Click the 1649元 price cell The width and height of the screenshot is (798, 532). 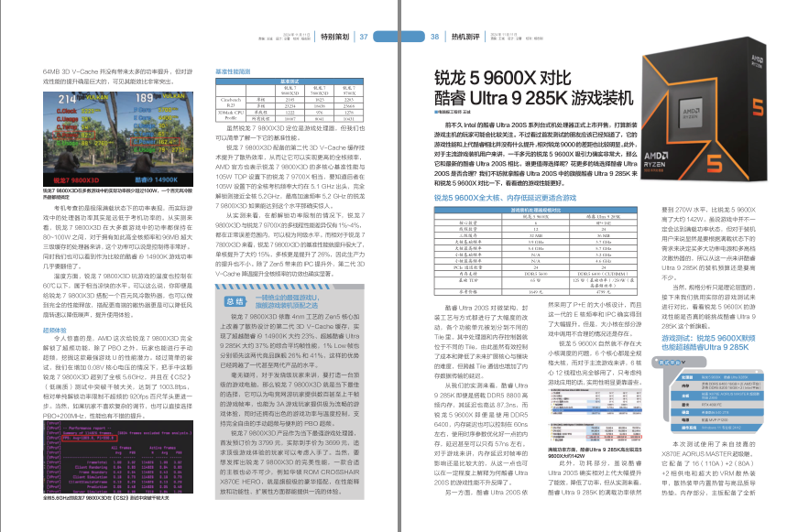(535, 292)
